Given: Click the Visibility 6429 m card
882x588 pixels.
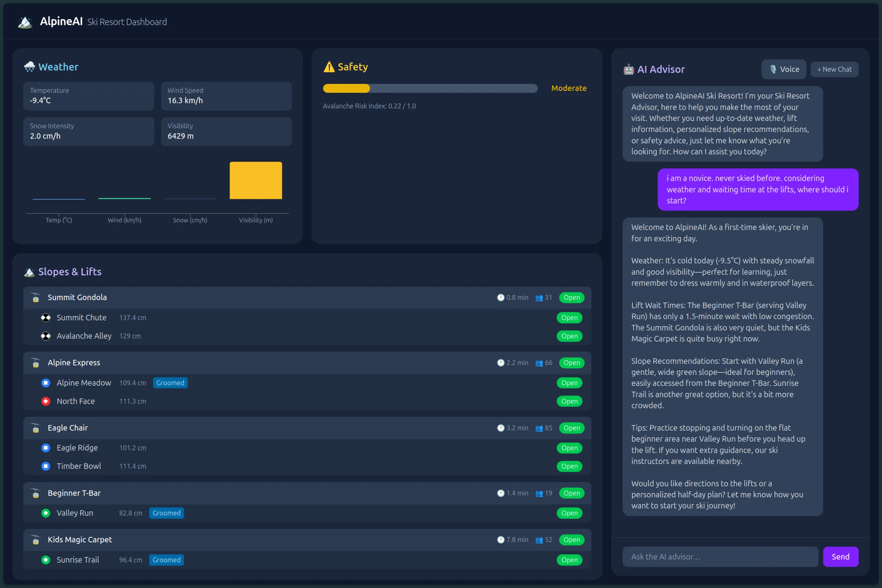Looking at the screenshot, I should [226, 132].
